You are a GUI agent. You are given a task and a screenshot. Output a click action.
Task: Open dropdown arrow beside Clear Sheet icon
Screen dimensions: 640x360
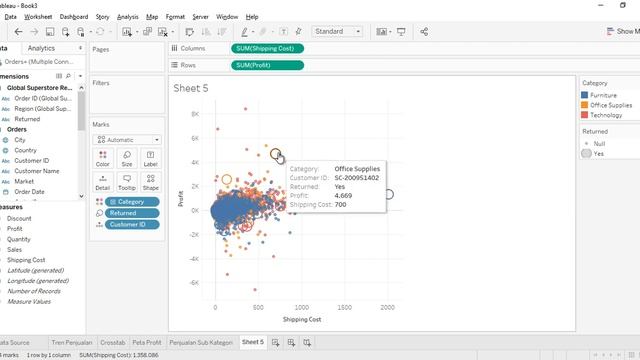click(x=173, y=32)
